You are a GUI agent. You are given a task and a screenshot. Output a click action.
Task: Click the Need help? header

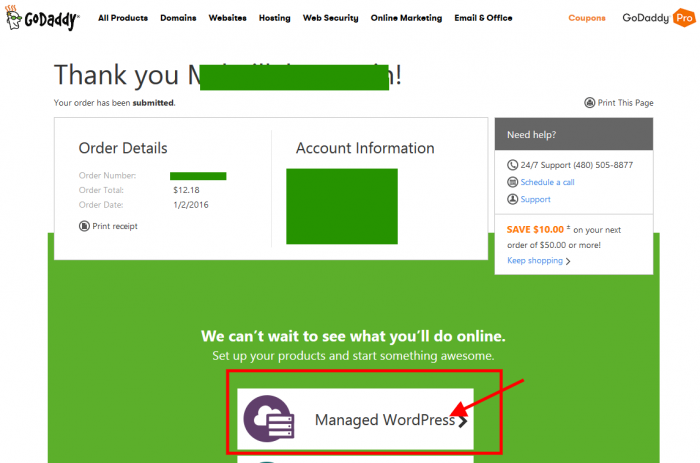pyautogui.click(x=574, y=134)
